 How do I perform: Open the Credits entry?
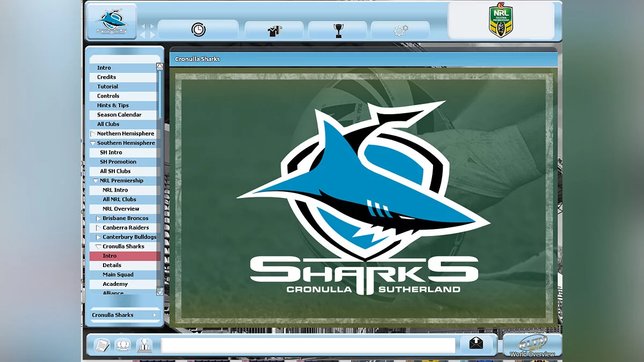(123, 77)
